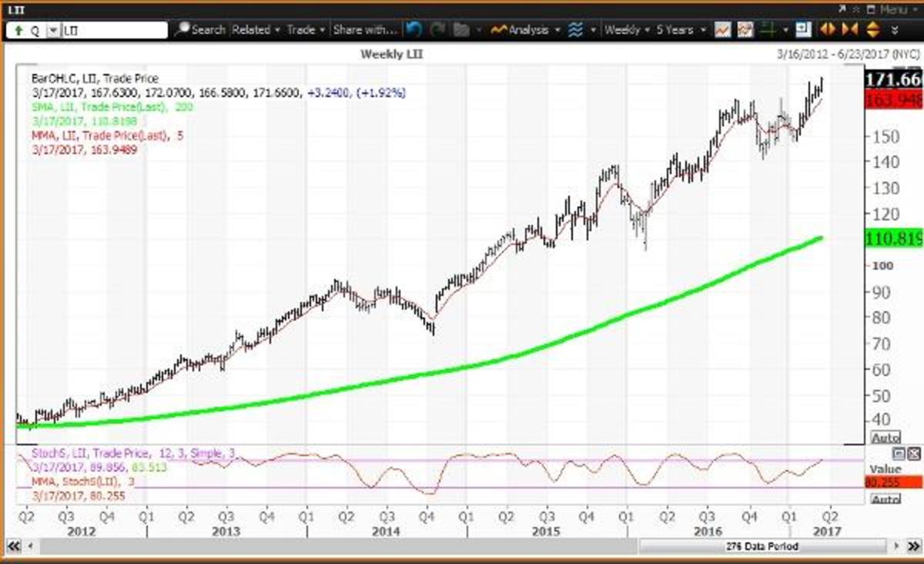Click the scroll right arrow at bottom
This screenshot has width=924, height=564.
[x=896, y=546]
